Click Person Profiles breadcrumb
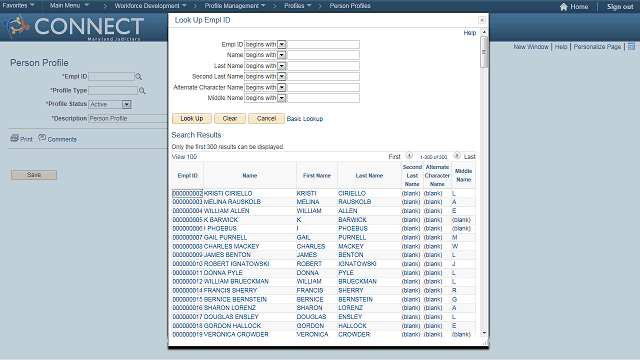Viewport: 640px width, 360px height. click(350, 6)
